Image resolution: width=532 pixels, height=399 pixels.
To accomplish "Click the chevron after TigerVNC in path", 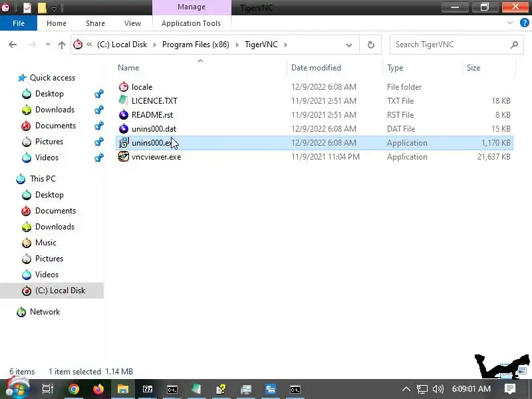I will coord(285,45).
